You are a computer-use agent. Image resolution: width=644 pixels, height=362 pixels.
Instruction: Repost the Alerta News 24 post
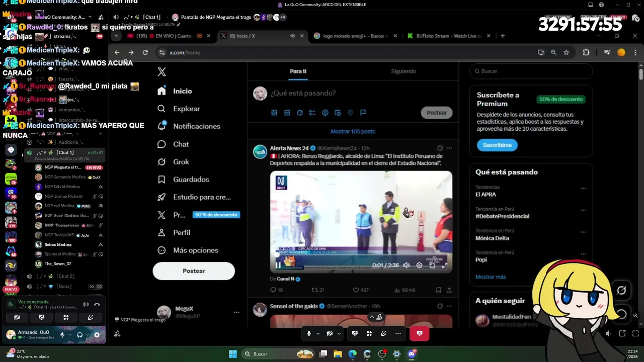point(317,290)
